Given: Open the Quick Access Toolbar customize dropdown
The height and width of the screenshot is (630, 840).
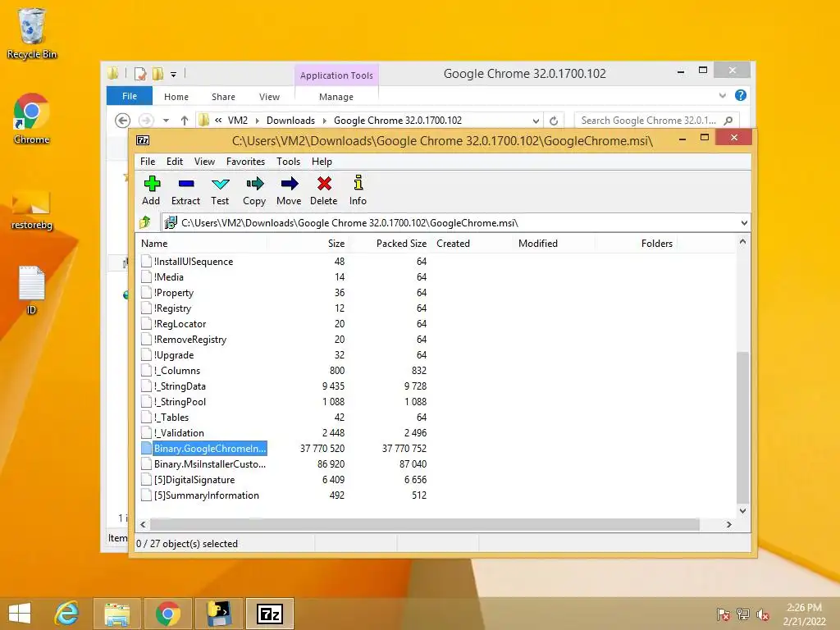Looking at the screenshot, I should pos(173,75).
